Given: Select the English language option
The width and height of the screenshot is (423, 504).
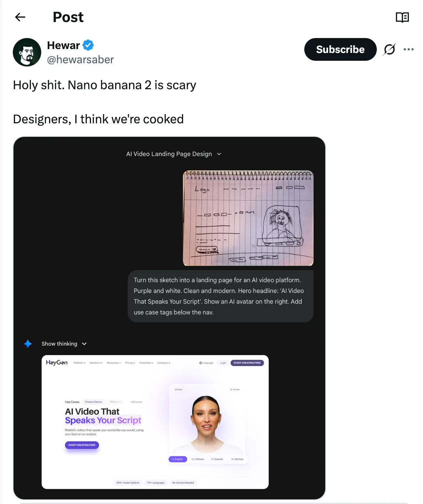Looking at the screenshot, I should [x=177, y=459].
